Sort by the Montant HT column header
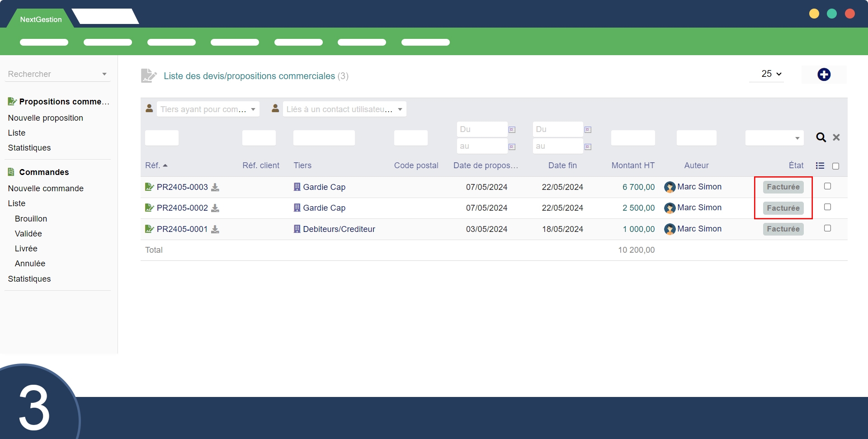The height and width of the screenshot is (439, 868). pyautogui.click(x=632, y=165)
